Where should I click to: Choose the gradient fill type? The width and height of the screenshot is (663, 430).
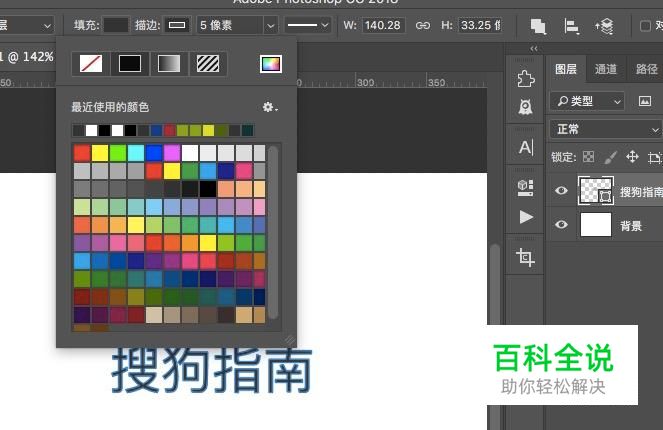click(x=169, y=64)
